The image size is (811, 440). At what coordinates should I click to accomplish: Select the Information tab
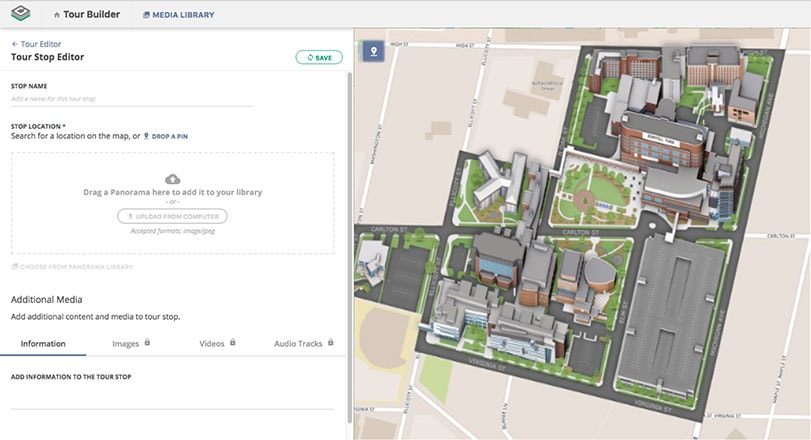[x=43, y=344]
